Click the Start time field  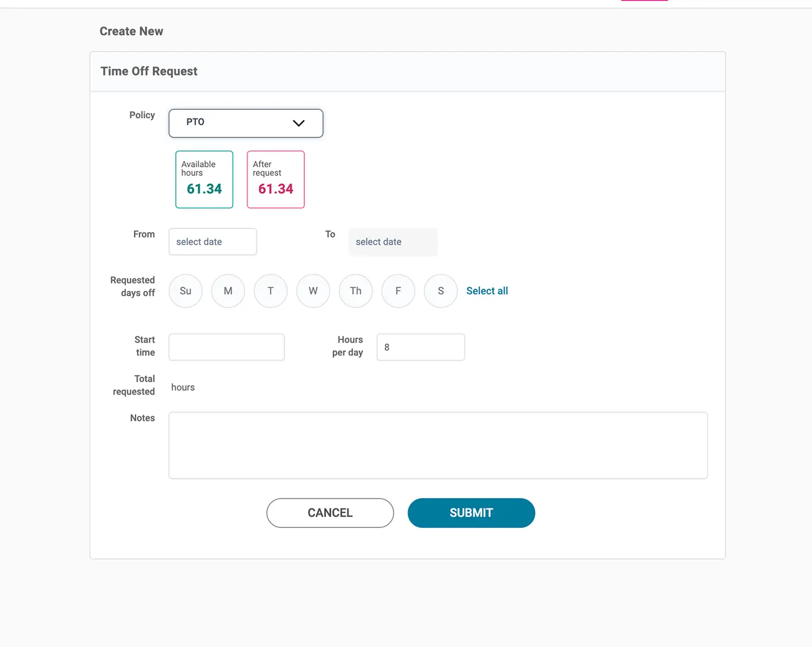[x=226, y=347]
